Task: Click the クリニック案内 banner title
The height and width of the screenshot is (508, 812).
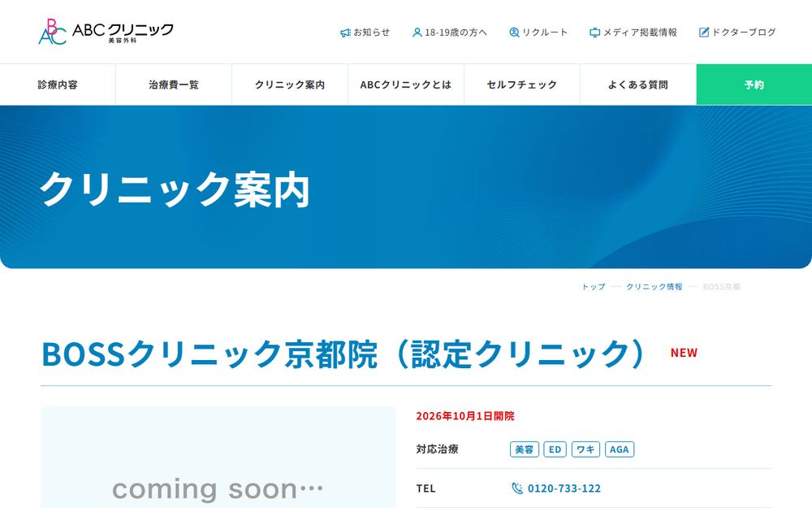Action: (175, 189)
